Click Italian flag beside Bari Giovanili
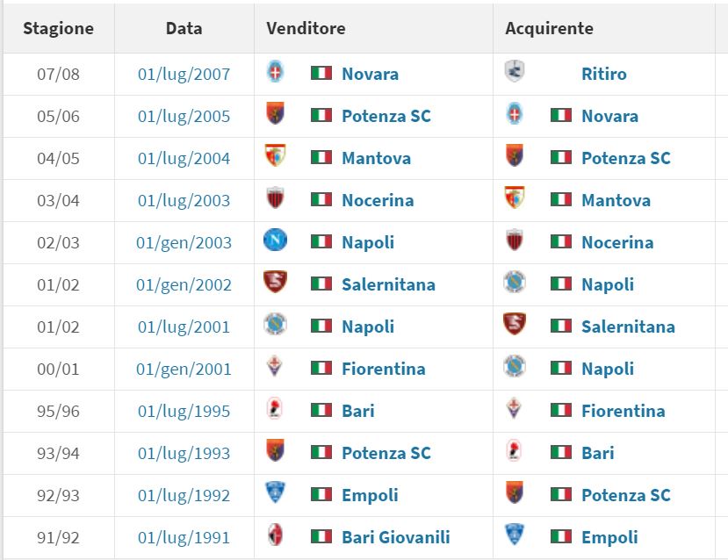 pyautogui.click(x=321, y=536)
